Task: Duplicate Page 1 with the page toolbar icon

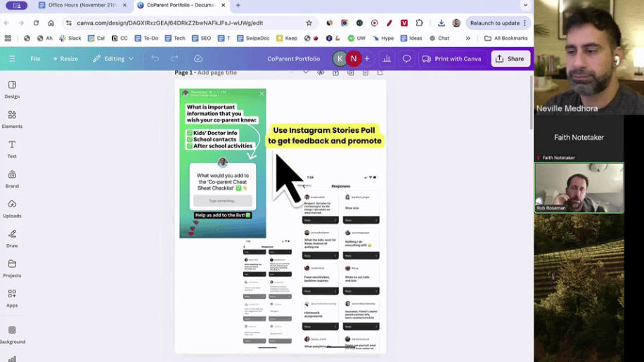Action: [x=350, y=72]
